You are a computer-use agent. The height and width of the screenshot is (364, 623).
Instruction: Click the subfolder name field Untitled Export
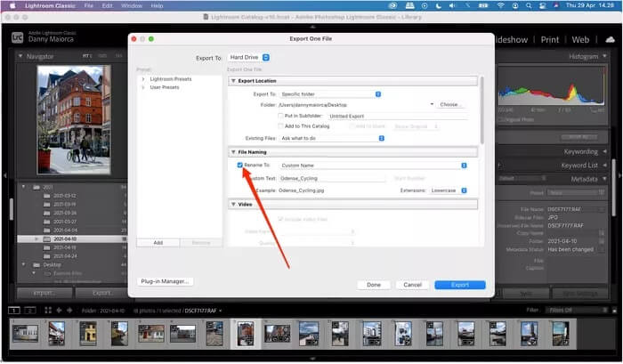[x=398, y=116]
